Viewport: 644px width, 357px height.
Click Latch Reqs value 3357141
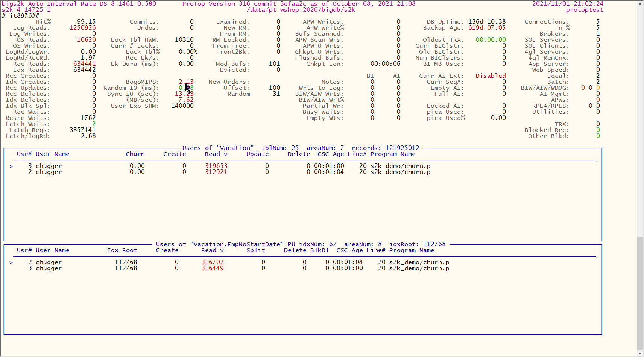82,130
